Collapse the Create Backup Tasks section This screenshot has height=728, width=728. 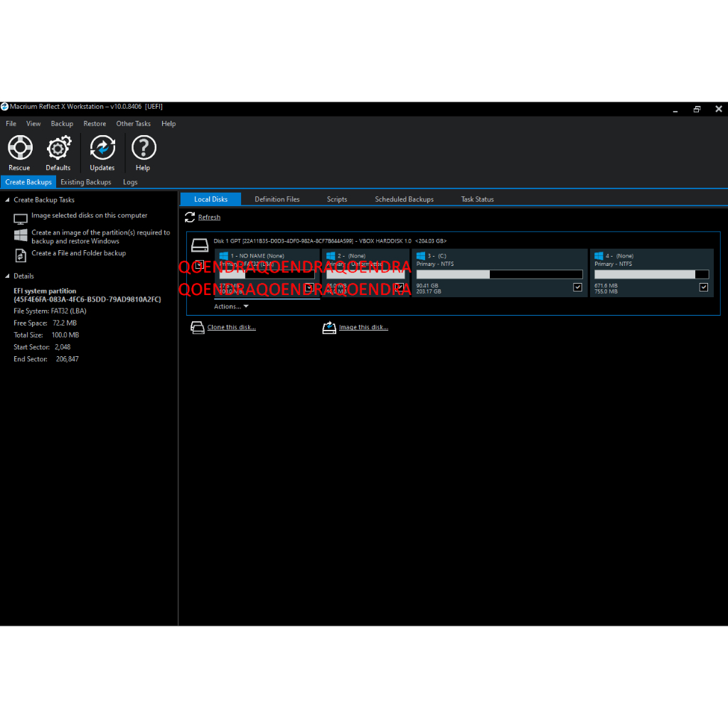pos(7,200)
